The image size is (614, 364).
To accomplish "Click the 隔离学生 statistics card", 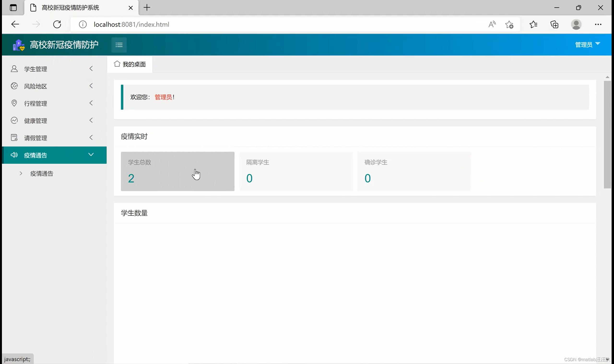I will click(296, 171).
